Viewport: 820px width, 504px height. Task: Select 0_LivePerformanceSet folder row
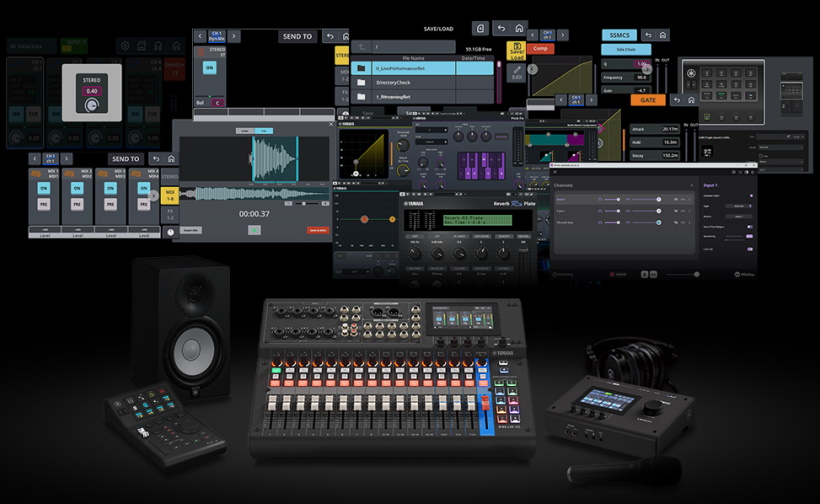tap(422, 68)
